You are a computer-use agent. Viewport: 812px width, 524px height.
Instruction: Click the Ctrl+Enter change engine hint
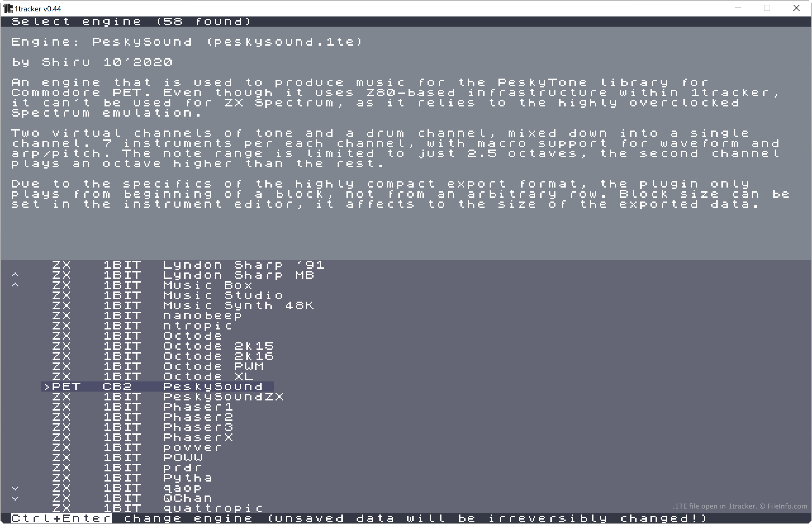pyautogui.click(x=359, y=518)
